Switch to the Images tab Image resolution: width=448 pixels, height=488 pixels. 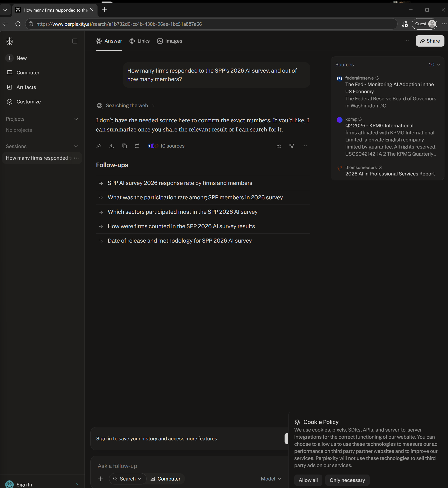coord(170,41)
